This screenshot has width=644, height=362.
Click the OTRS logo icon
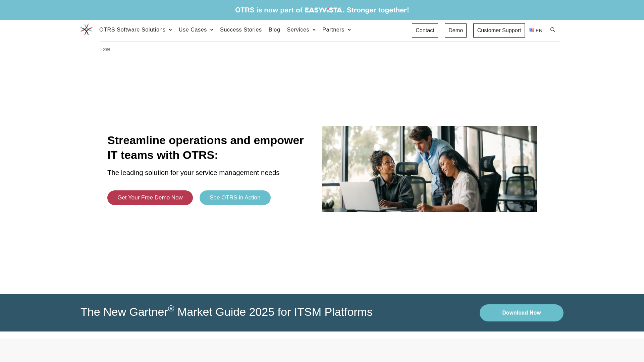tap(86, 29)
